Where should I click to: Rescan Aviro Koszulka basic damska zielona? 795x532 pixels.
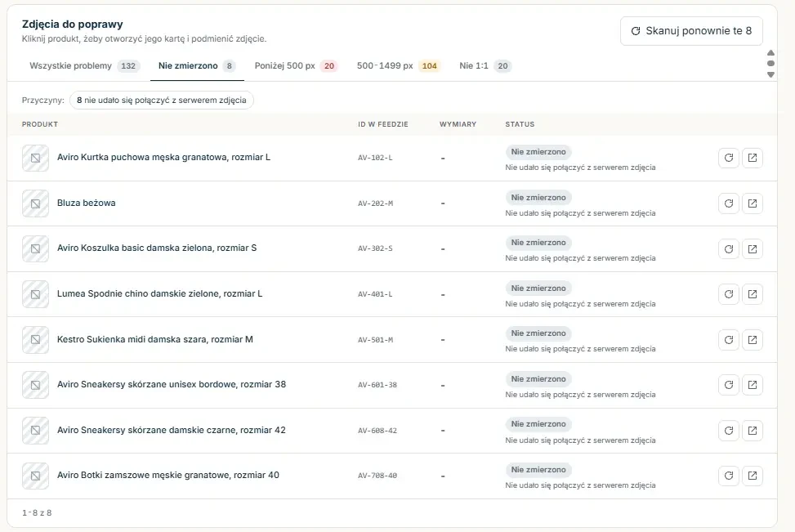pos(729,249)
